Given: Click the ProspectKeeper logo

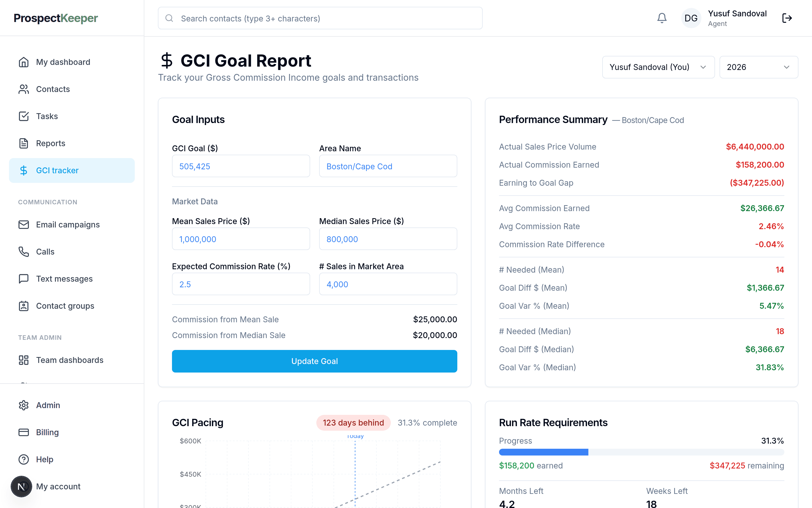Looking at the screenshot, I should 56,18.
